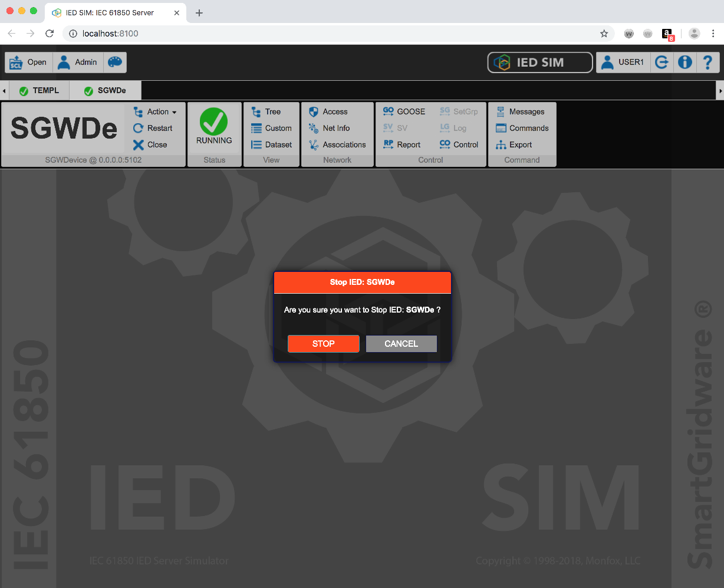Dismiss dialog with CANCEL button

(x=401, y=344)
